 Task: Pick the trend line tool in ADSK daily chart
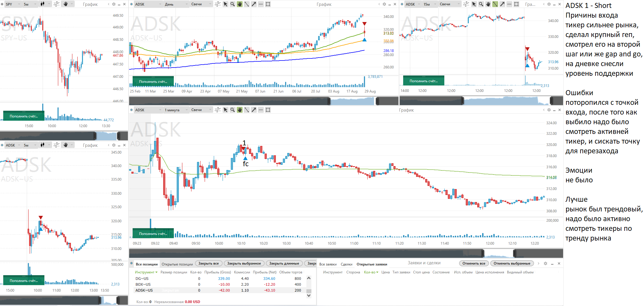pyautogui.click(x=247, y=4)
